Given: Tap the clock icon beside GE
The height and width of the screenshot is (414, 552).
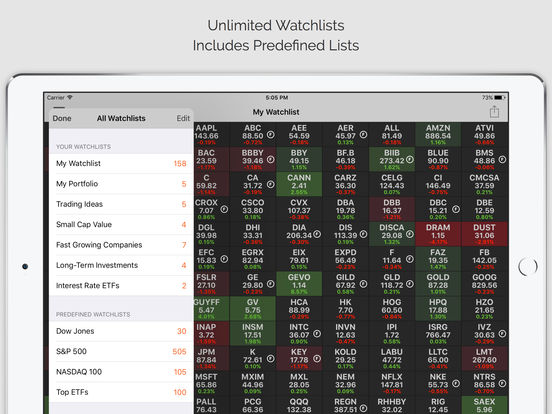Looking at the screenshot, I should click(x=270, y=284).
